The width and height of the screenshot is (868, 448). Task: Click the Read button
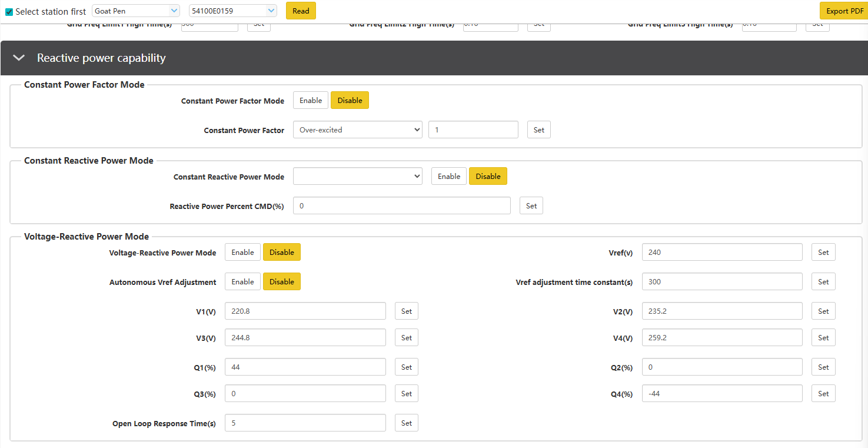click(301, 11)
